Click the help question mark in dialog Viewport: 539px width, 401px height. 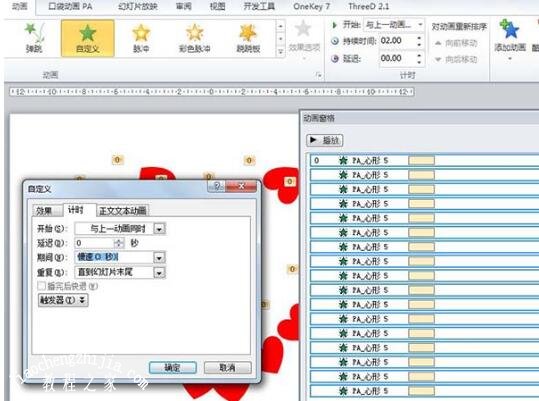pyautogui.click(x=217, y=186)
